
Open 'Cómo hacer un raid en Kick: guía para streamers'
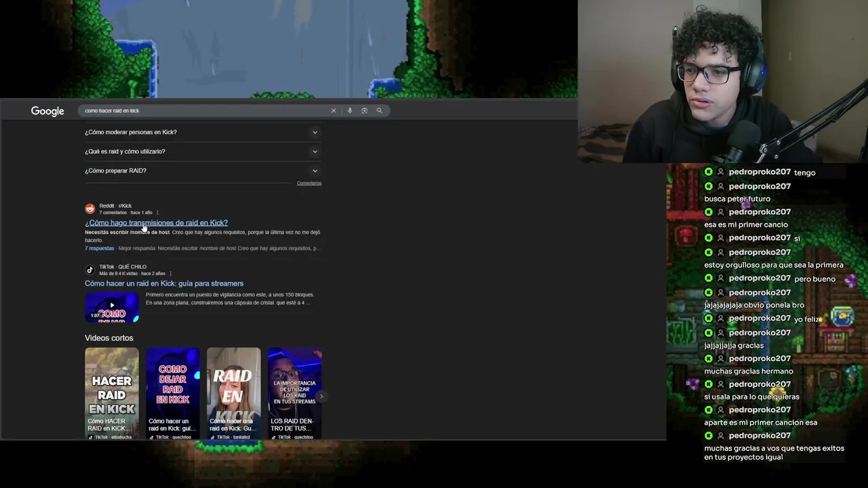(164, 283)
